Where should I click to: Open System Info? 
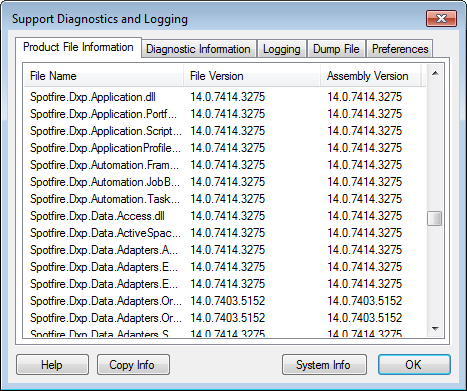pos(324,365)
